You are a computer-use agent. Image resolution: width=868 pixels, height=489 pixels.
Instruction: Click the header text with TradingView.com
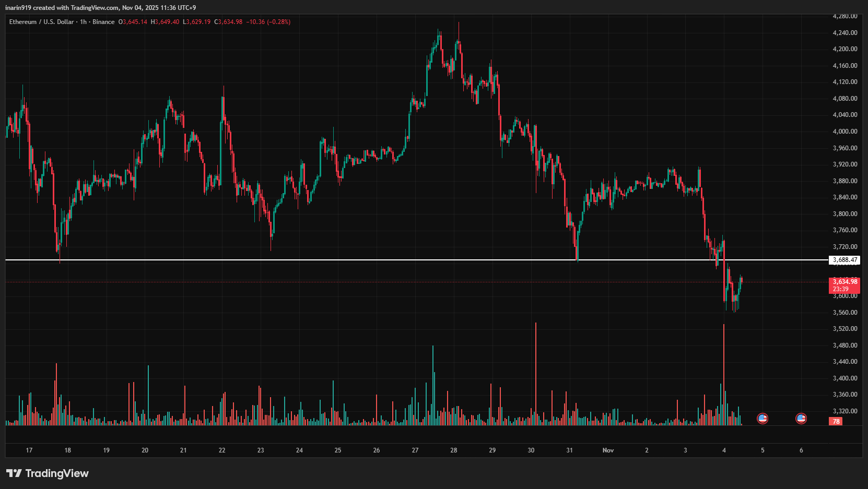100,8
